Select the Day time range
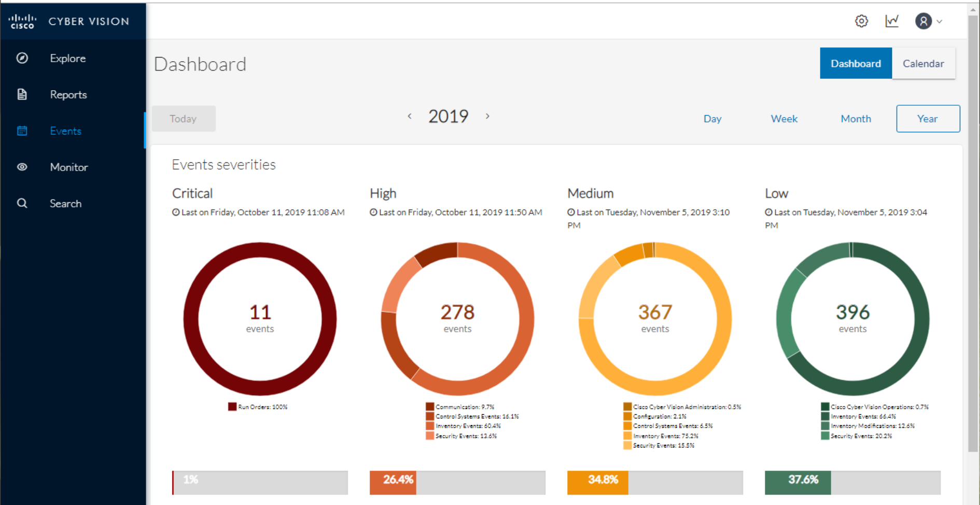The height and width of the screenshot is (505, 980). [x=712, y=119]
